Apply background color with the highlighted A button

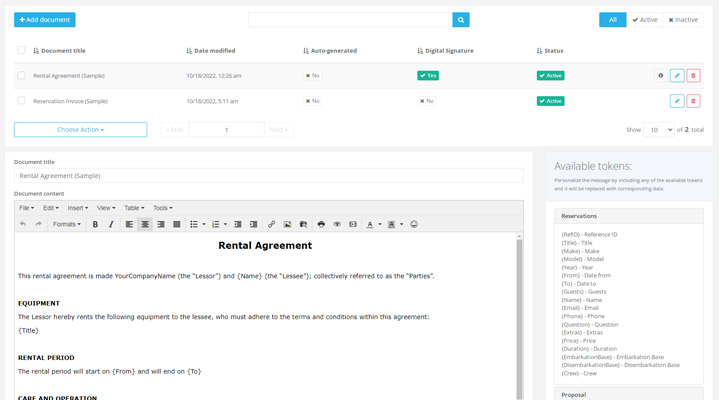[x=391, y=224]
